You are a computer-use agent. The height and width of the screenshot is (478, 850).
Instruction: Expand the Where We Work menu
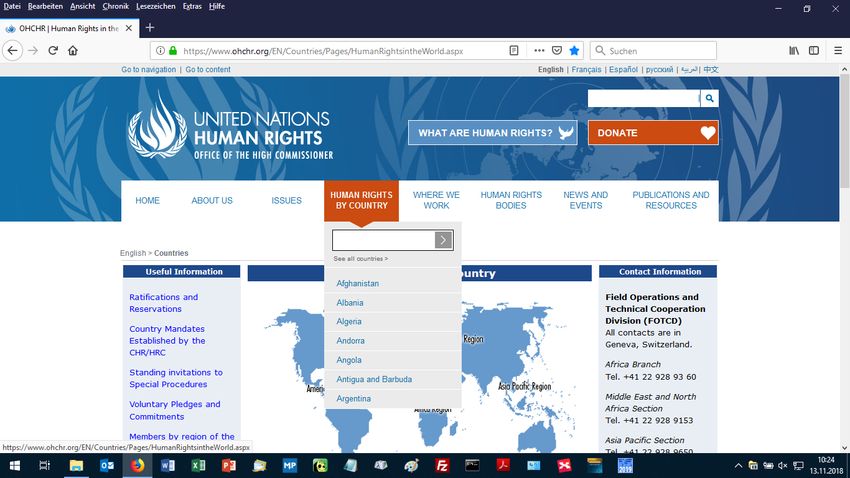click(436, 200)
